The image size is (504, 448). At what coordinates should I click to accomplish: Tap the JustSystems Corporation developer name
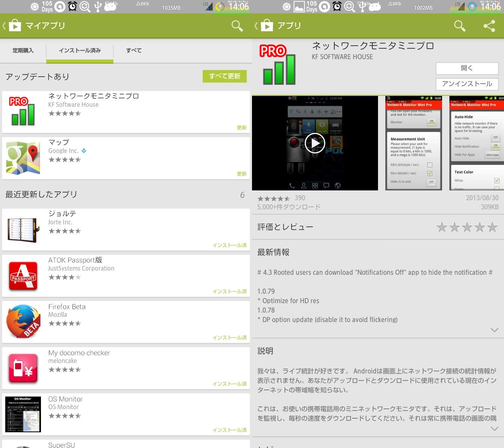pyautogui.click(x=81, y=268)
